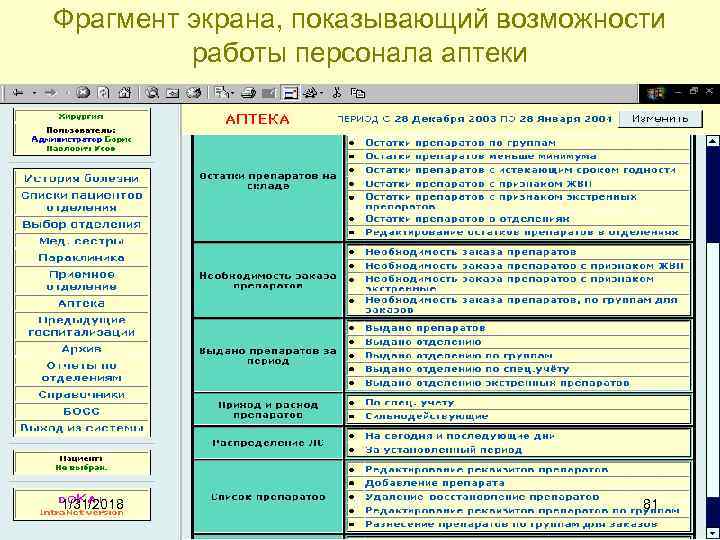Screen dimensions: 720x540
Task: Open Разнесение препаратов по группам для заказов
Action: [x=511, y=524]
